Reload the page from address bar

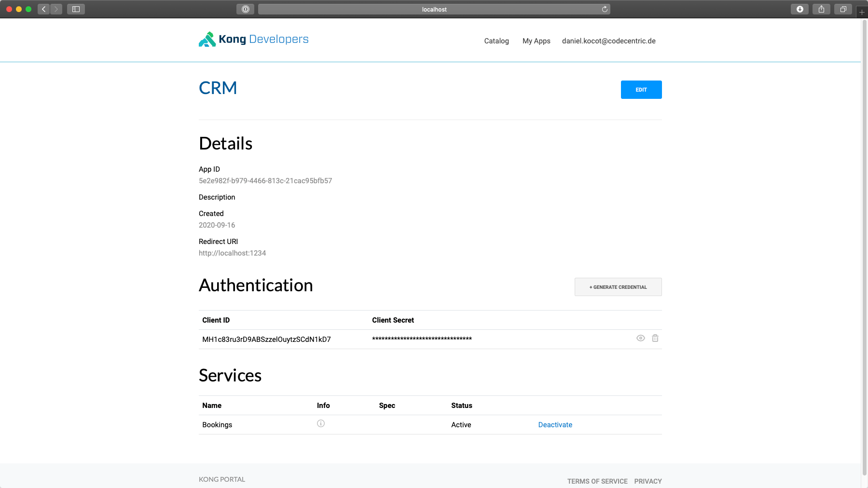[x=605, y=9]
